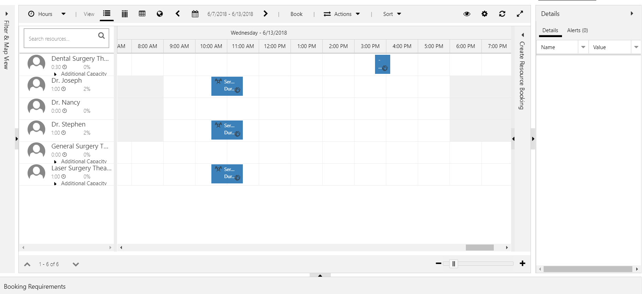Click the Name column header
This screenshot has width=644, height=294.
557,47
